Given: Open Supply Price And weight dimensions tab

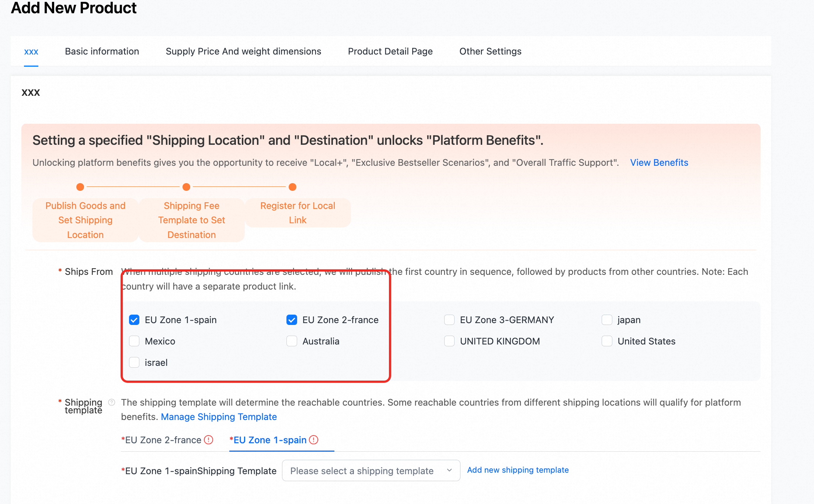Looking at the screenshot, I should (x=243, y=51).
